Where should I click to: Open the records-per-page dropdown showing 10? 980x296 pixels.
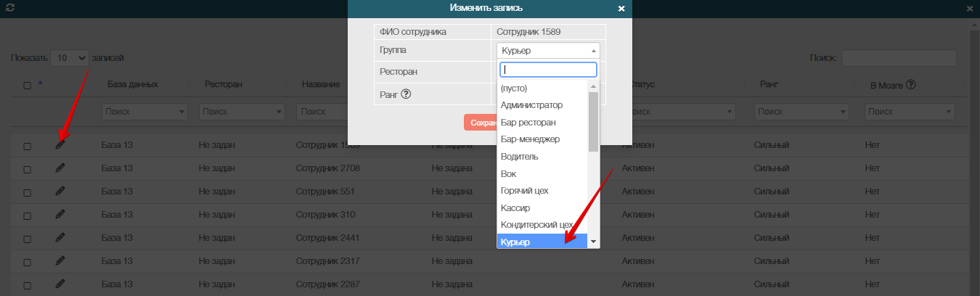click(x=71, y=57)
